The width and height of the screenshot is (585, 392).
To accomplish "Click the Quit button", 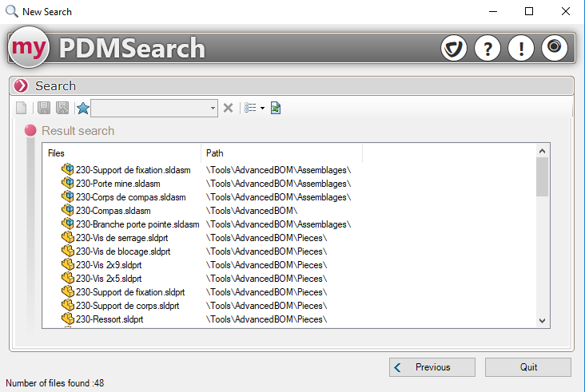I will (528, 367).
